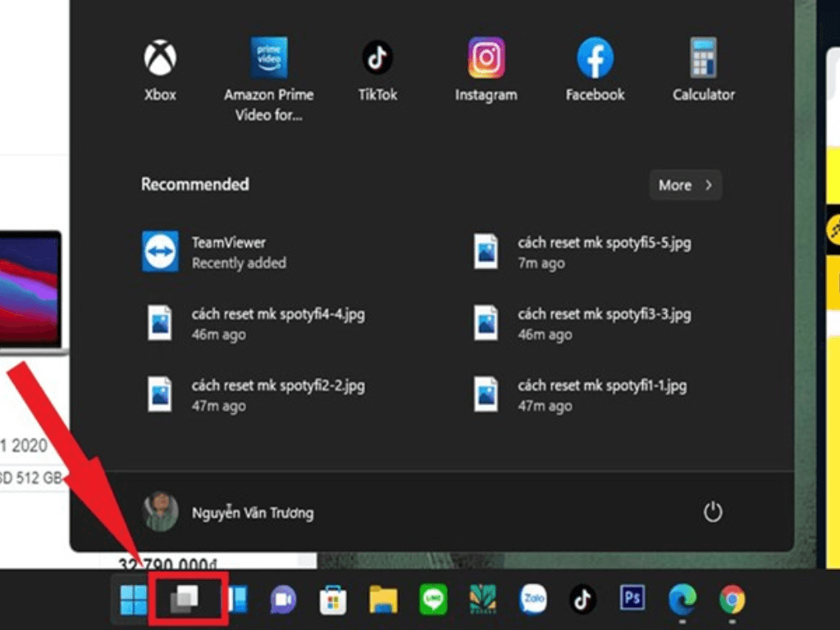
Task: Open the power options menu
Action: point(712,513)
